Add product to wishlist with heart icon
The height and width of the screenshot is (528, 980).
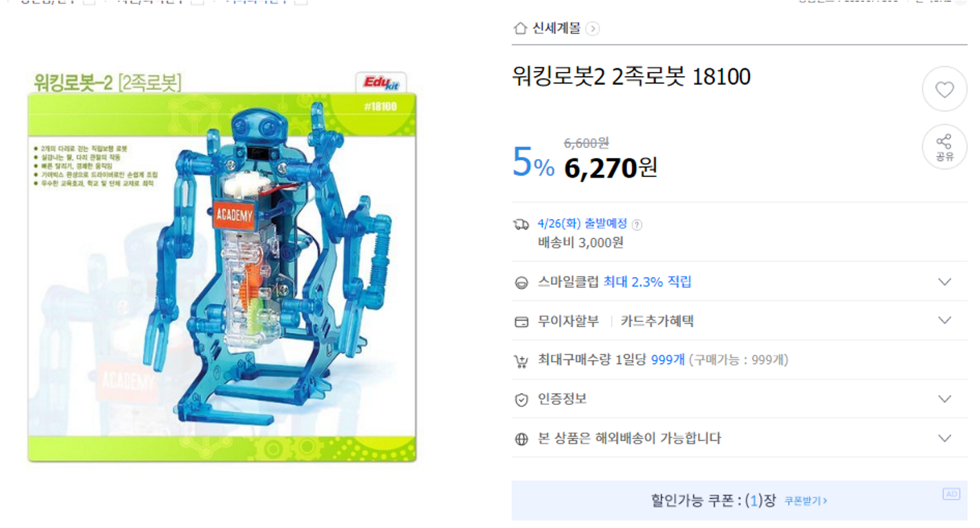pyautogui.click(x=944, y=89)
